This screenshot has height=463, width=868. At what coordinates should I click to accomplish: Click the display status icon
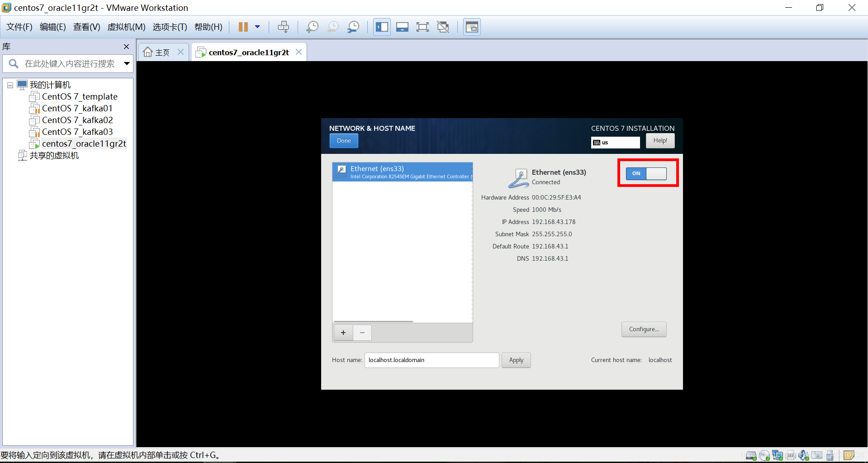pos(817,455)
